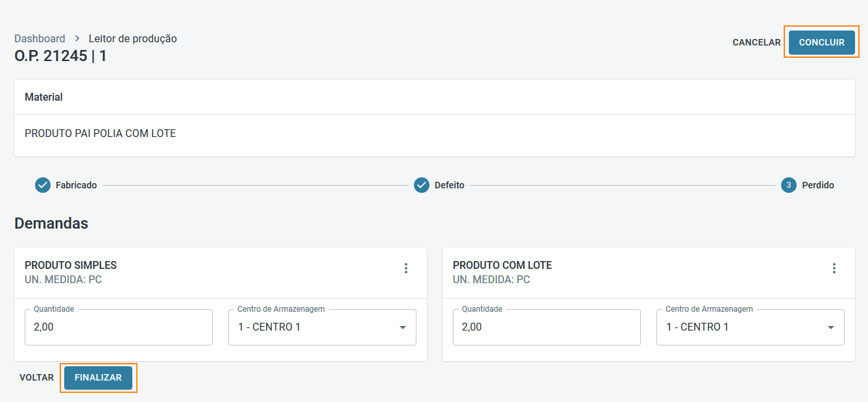Select the Perdido step label
The width and height of the screenshot is (868, 402).
point(818,185)
